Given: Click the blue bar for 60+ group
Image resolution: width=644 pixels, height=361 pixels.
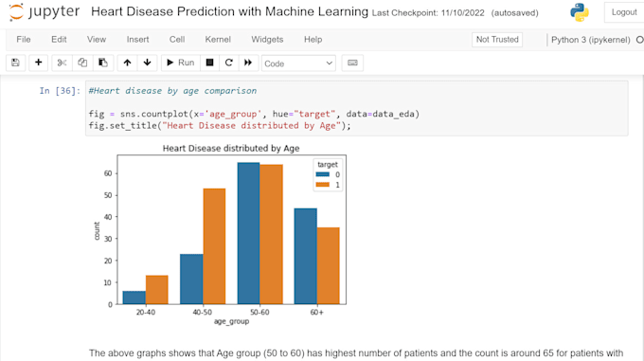Looking at the screenshot, I should [x=306, y=256].
